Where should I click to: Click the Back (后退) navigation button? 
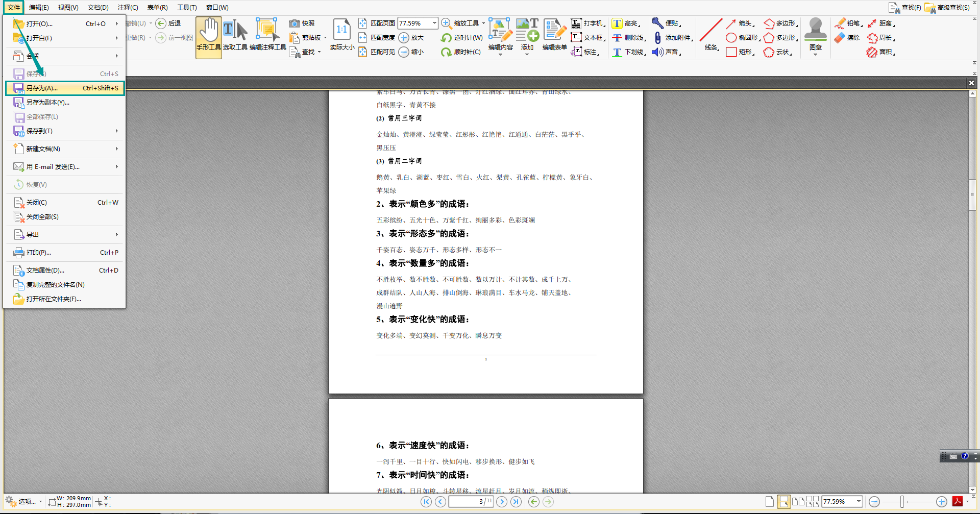pyautogui.click(x=168, y=23)
